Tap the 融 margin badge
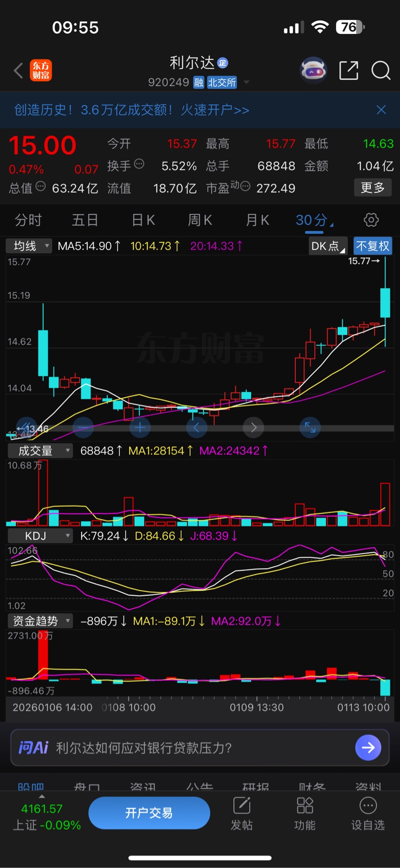The width and height of the screenshot is (400, 868). point(198,82)
